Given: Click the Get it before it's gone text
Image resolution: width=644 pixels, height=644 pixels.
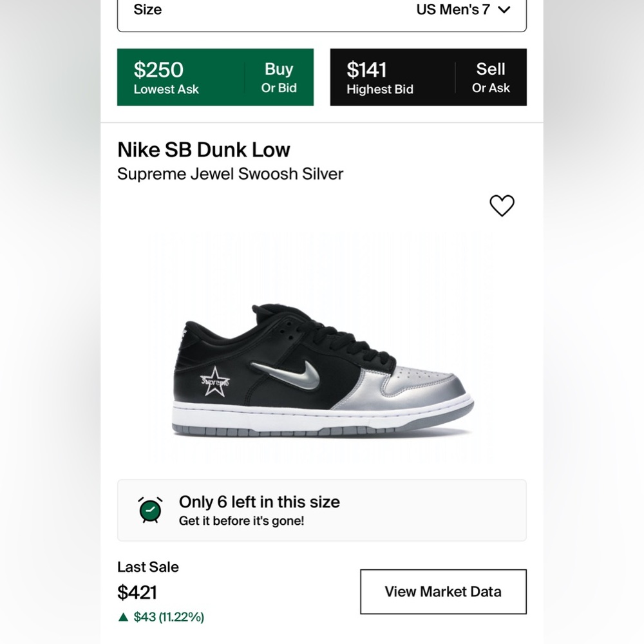Looking at the screenshot, I should coord(241,520).
